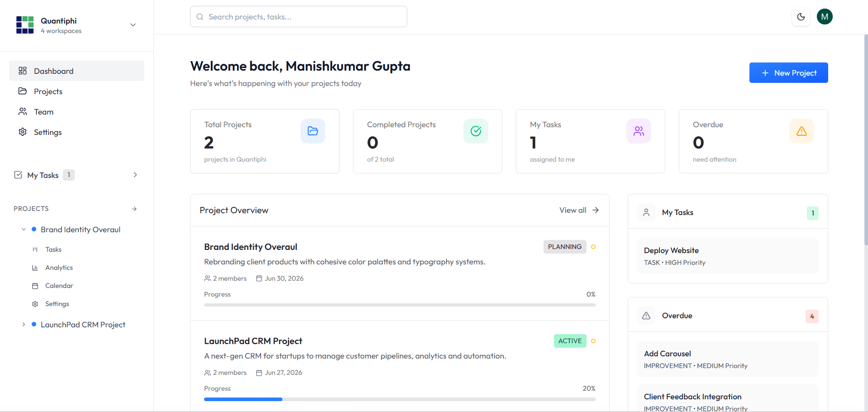Select Brand Identity Overaul in sidebar
Image resolution: width=868 pixels, height=412 pixels.
[81, 230]
